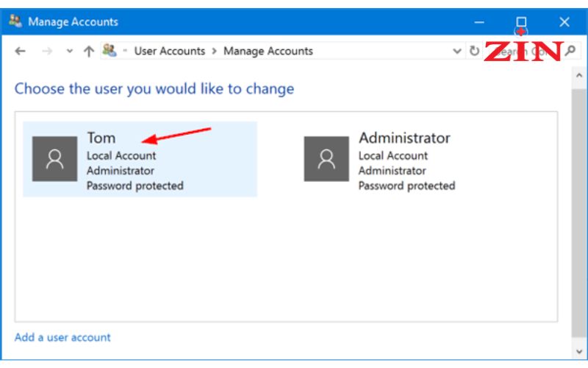Click the forward navigation arrow
Image resolution: width=588 pixels, height=368 pixels.
[x=47, y=51]
